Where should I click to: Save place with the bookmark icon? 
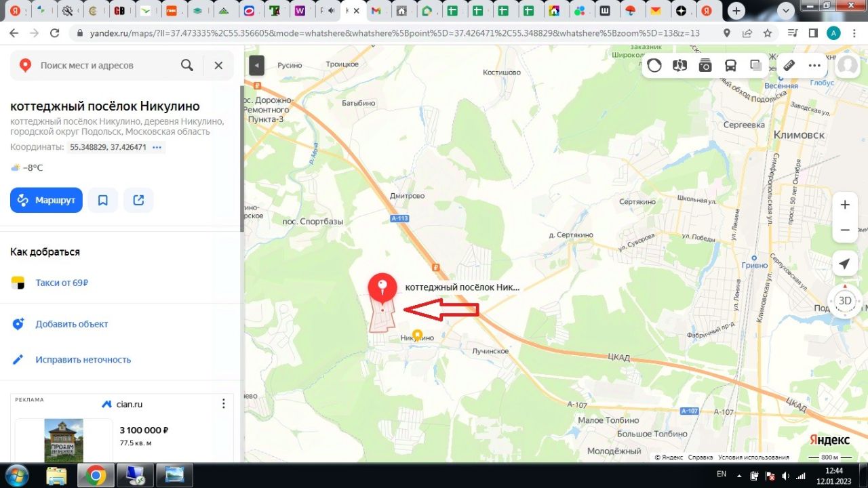point(103,200)
